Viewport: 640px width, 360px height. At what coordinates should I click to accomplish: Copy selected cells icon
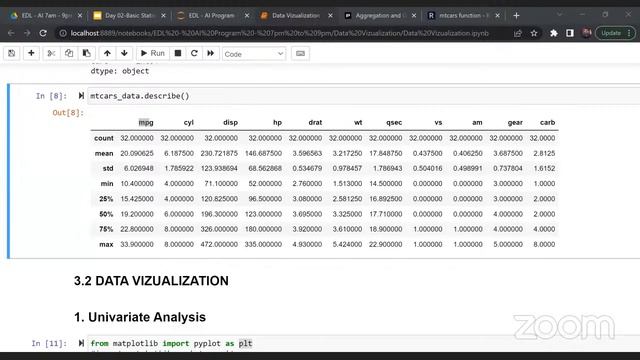[x=69, y=53]
